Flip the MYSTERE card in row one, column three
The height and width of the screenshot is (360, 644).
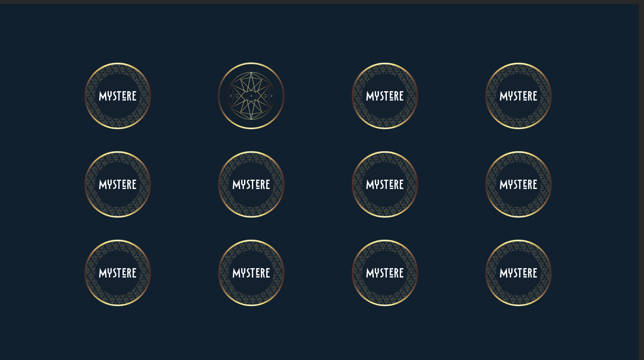pyautogui.click(x=385, y=96)
